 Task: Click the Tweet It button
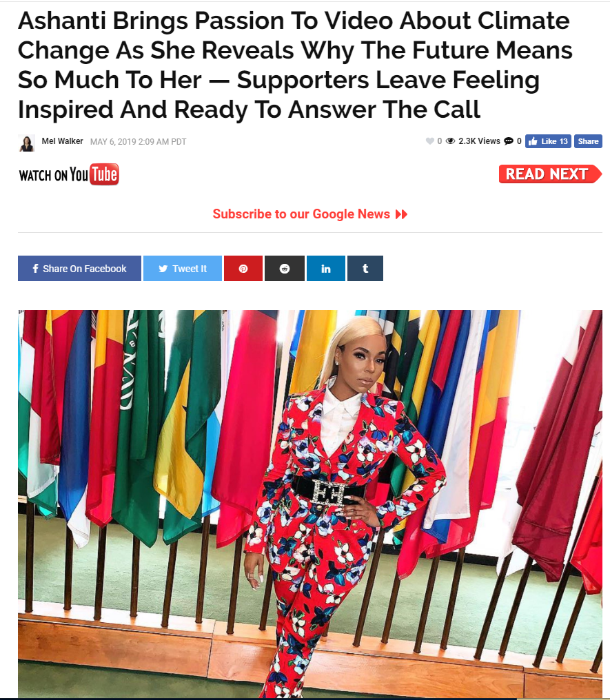pyautogui.click(x=183, y=268)
